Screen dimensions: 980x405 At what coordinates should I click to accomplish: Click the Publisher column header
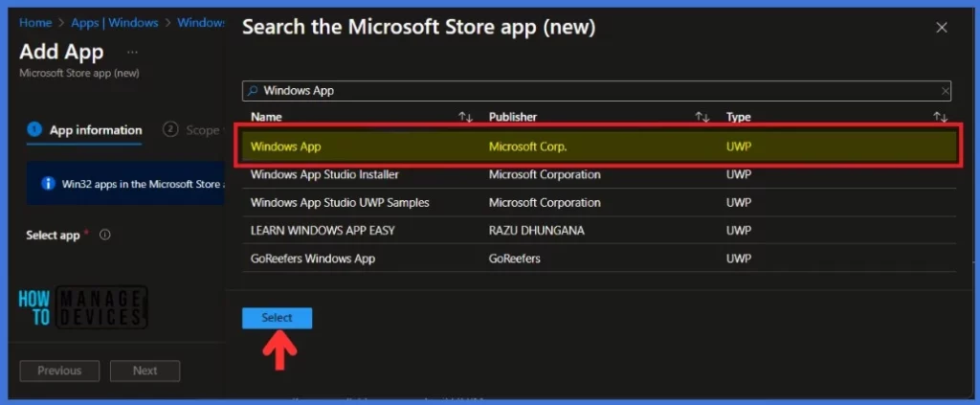click(x=513, y=117)
